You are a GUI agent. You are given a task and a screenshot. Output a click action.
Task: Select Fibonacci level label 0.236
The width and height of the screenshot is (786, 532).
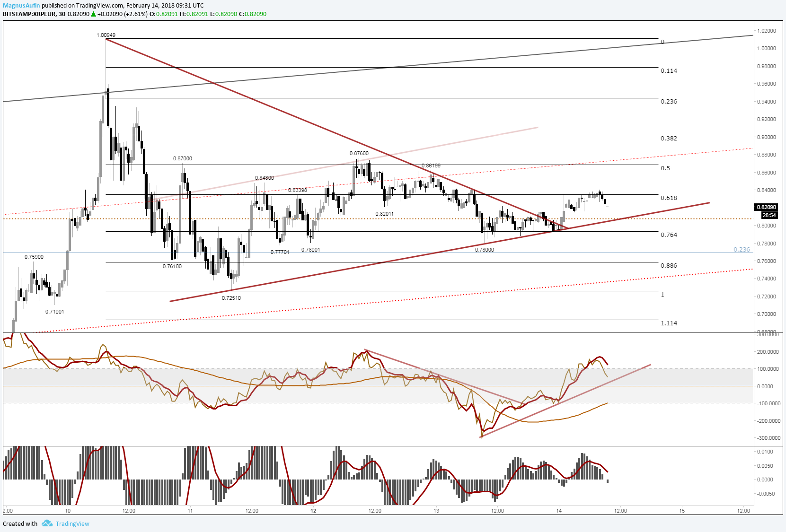(669, 101)
